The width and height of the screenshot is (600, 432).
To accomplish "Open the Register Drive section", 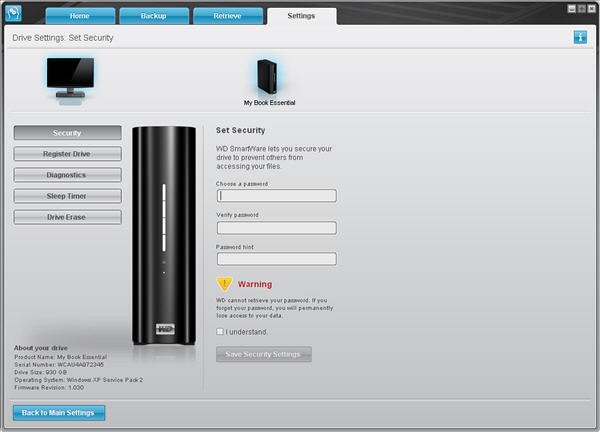I will (x=68, y=154).
